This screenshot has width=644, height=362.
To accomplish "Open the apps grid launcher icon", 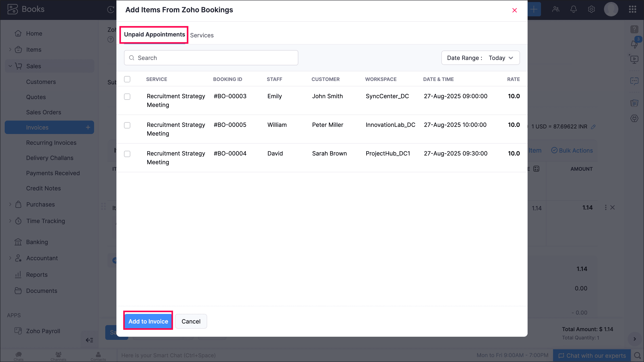I will point(632,10).
